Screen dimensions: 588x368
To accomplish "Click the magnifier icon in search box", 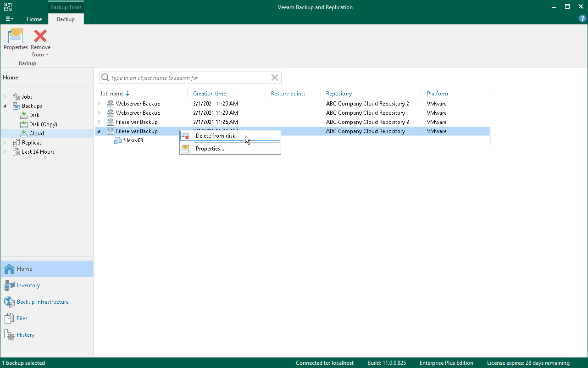I will (x=105, y=78).
